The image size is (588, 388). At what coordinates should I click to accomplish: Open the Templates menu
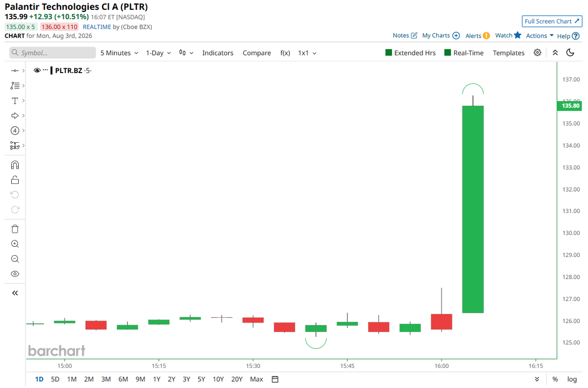[x=509, y=53]
